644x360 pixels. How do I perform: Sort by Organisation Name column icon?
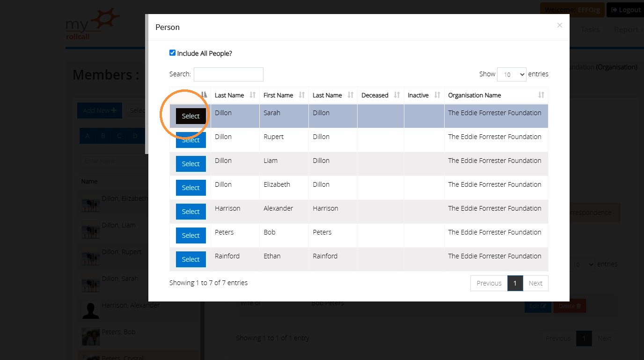click(541, 95)
